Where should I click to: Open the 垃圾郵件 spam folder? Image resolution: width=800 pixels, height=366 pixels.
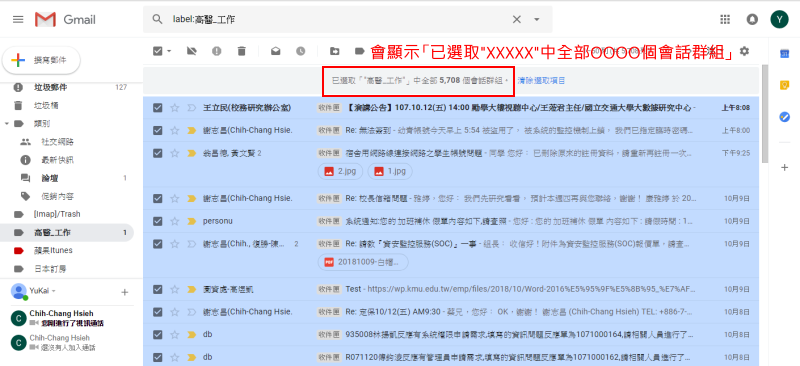tap(66, 87)
